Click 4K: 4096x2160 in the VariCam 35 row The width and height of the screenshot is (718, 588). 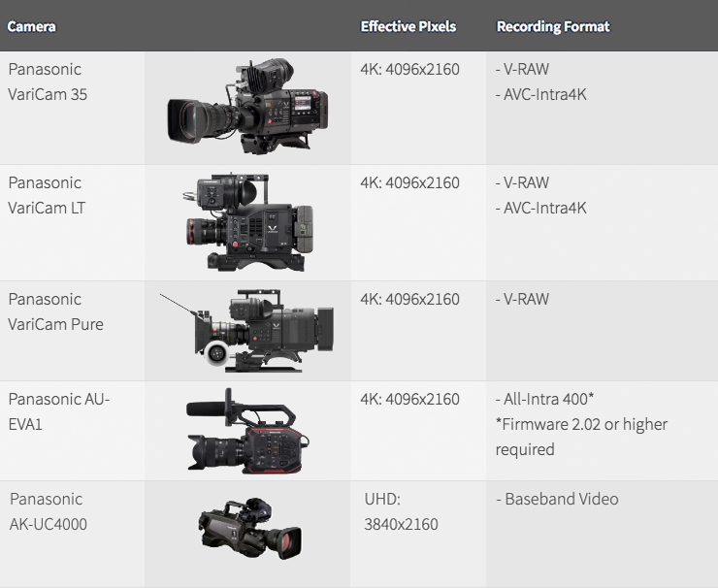pyautogui.click(x=409, y=70)
